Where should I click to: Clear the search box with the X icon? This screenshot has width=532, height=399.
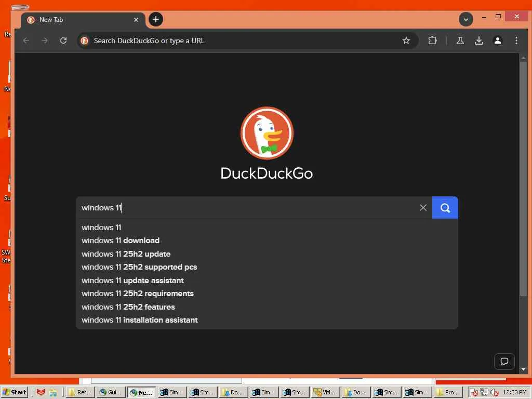[423, 208]
